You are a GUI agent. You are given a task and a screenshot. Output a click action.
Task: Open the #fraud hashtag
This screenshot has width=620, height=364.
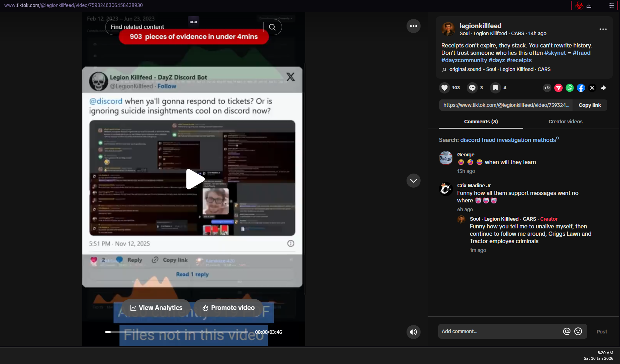(582, 53)
